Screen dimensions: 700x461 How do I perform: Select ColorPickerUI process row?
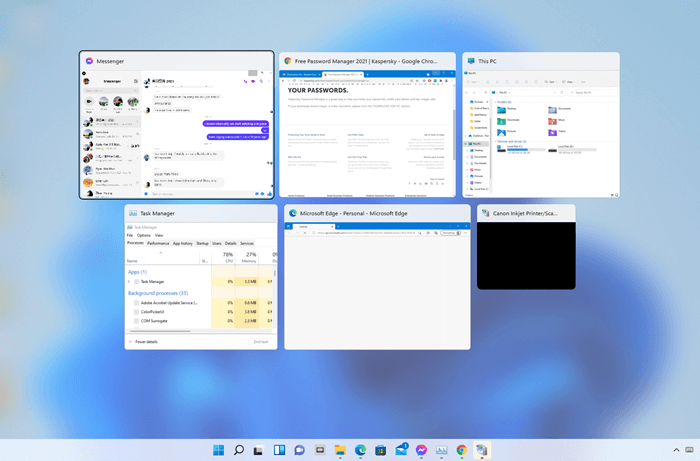(200, 312)
